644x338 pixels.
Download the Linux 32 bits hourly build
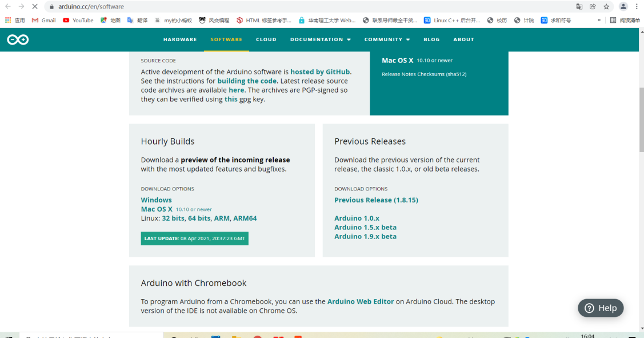point(173,218)
